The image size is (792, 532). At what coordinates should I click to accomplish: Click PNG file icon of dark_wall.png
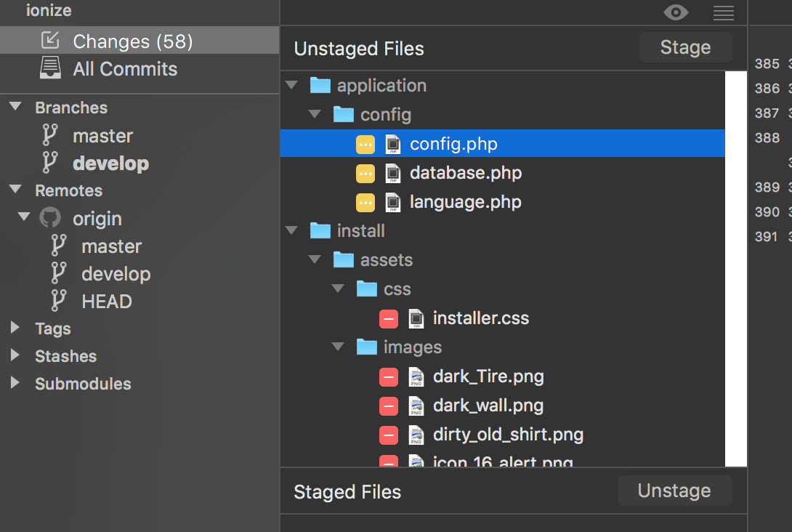point(416,406)
